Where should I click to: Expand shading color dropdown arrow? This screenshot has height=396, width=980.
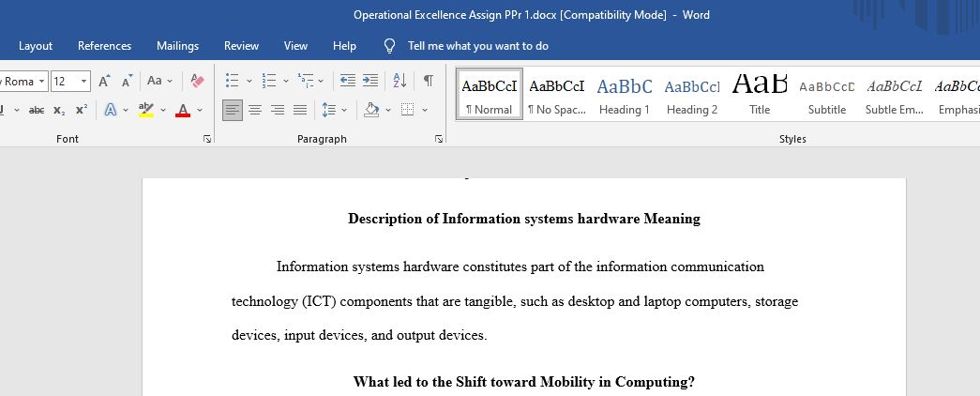387,110
